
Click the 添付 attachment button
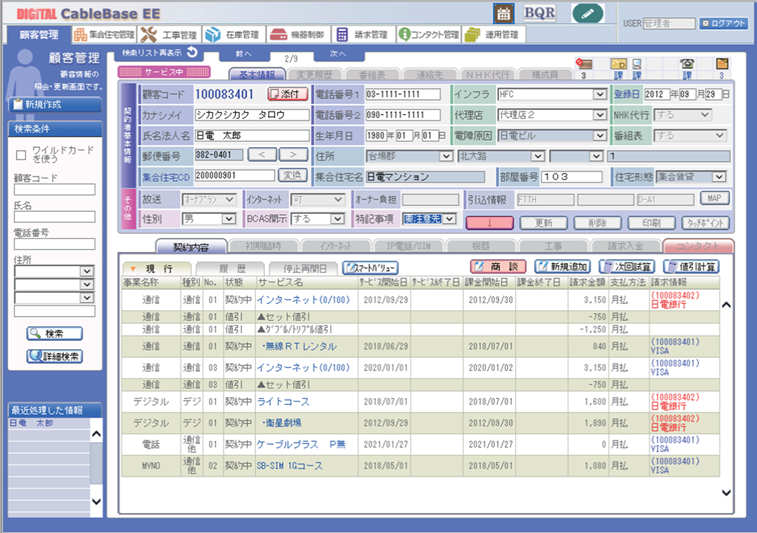coord(288,94)
